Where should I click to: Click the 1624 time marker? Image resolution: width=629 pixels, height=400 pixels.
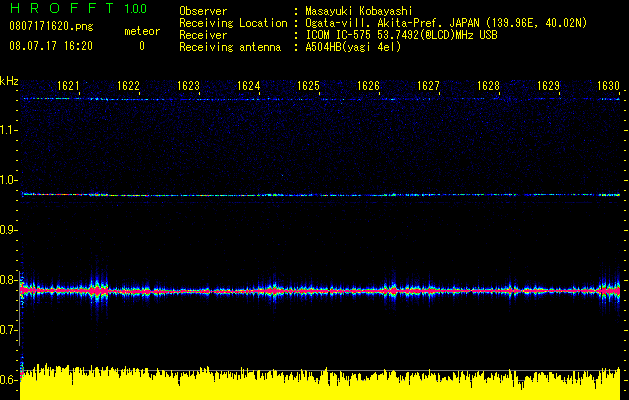[x=248, y=86]
